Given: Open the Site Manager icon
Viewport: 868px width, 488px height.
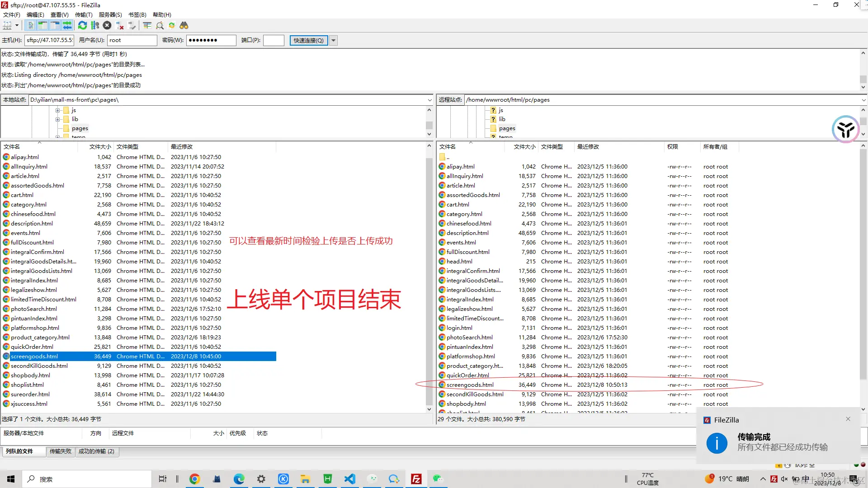Looking at the screenshot, I should [7, 26].
